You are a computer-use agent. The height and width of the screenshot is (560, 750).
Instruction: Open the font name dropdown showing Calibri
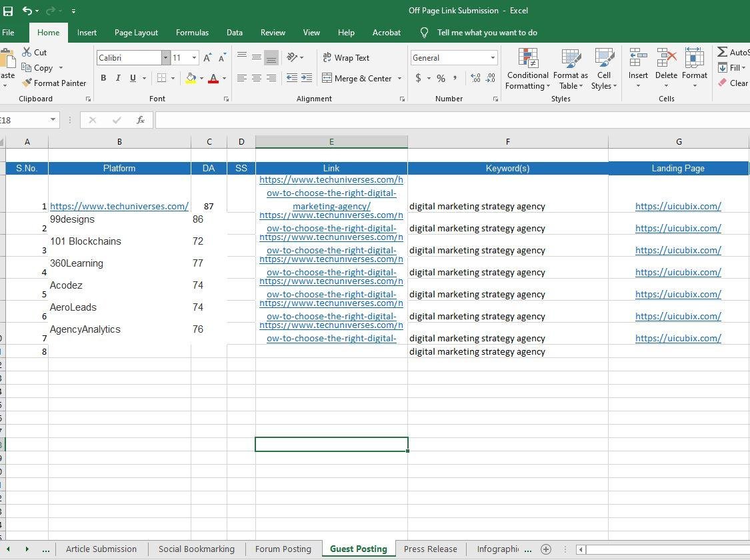165,57
